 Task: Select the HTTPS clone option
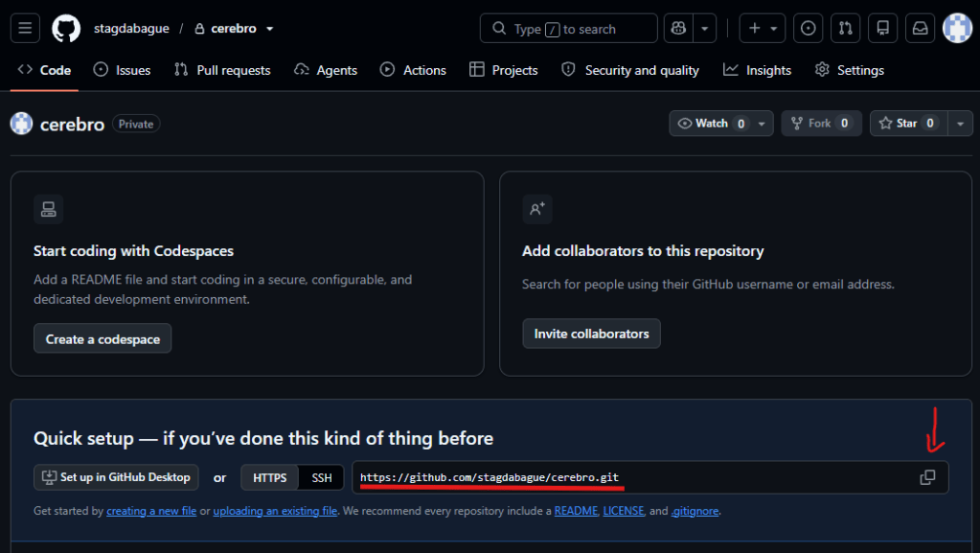(x=270, y=478)
